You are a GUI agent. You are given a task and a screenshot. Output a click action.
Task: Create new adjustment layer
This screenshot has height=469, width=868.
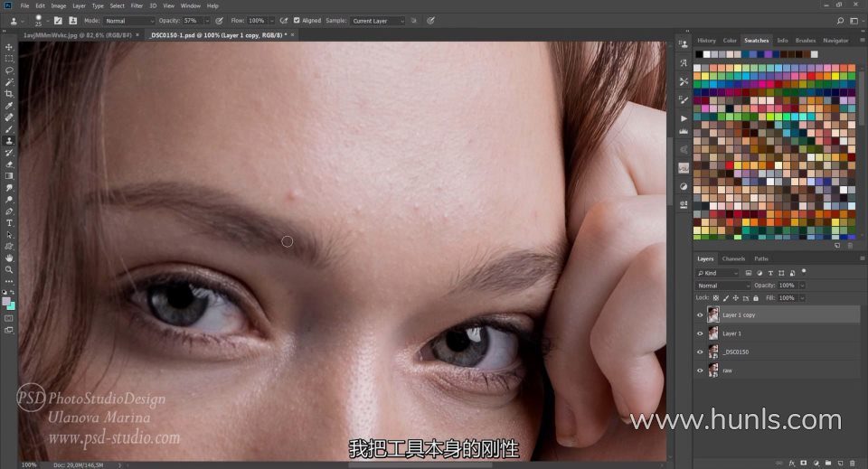(816, 463)
